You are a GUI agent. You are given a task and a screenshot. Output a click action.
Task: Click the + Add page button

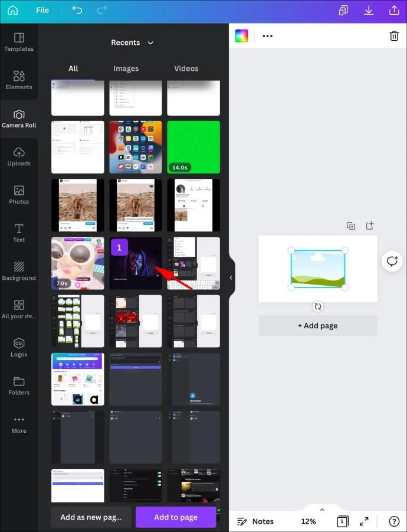coord(318,326)
